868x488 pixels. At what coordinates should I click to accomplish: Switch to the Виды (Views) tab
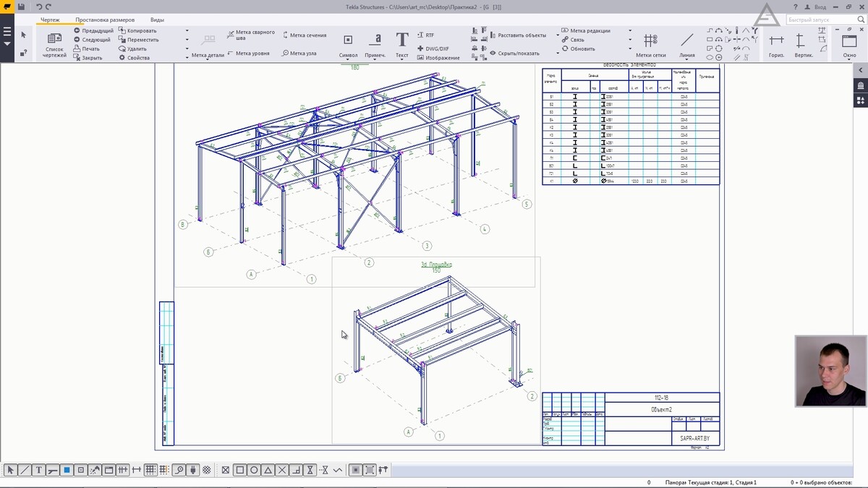click(157, 20)
